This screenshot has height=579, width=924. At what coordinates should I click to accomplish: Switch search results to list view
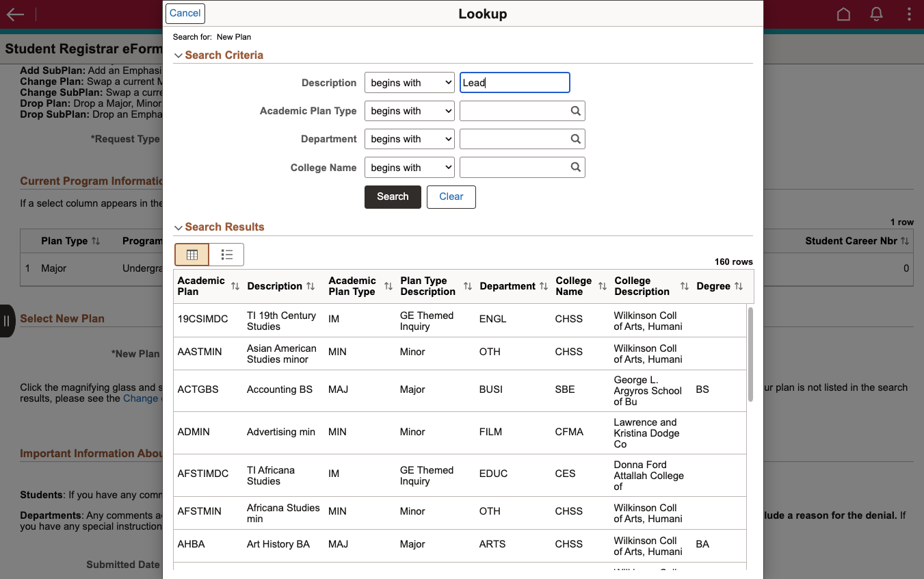pyautogui.click(x=227, y=255)
